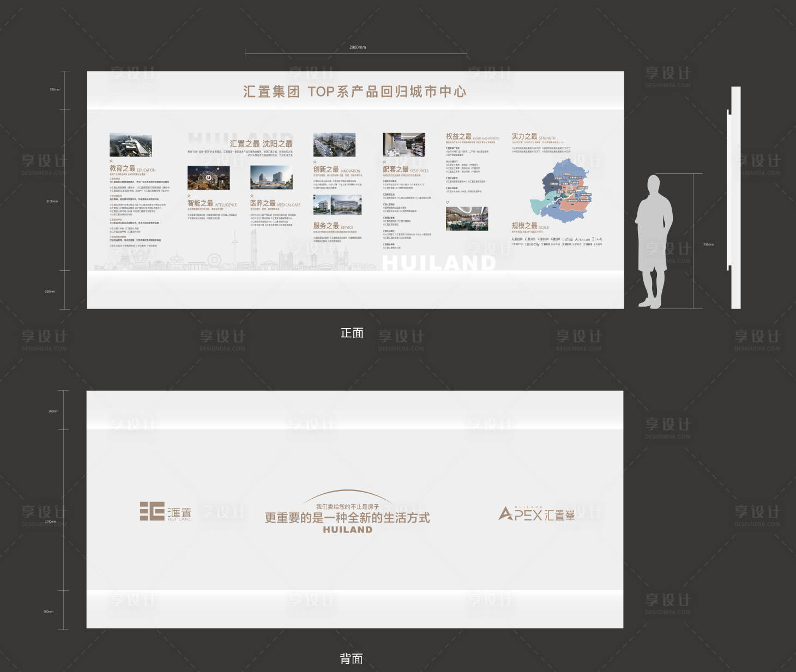796x672 pixels.
Task: Click the 背面 caption
Action: tap(351, 659)
